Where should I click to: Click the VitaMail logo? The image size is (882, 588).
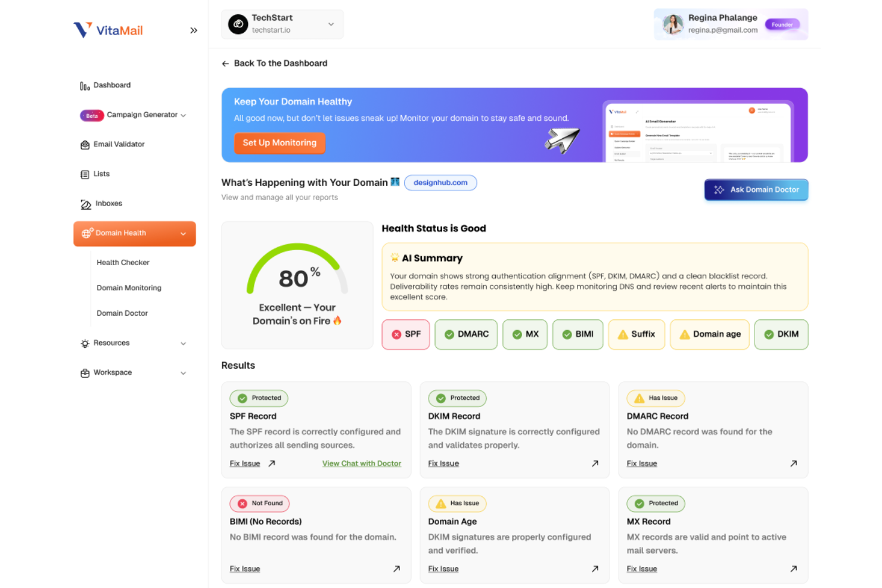coord(108,30)
